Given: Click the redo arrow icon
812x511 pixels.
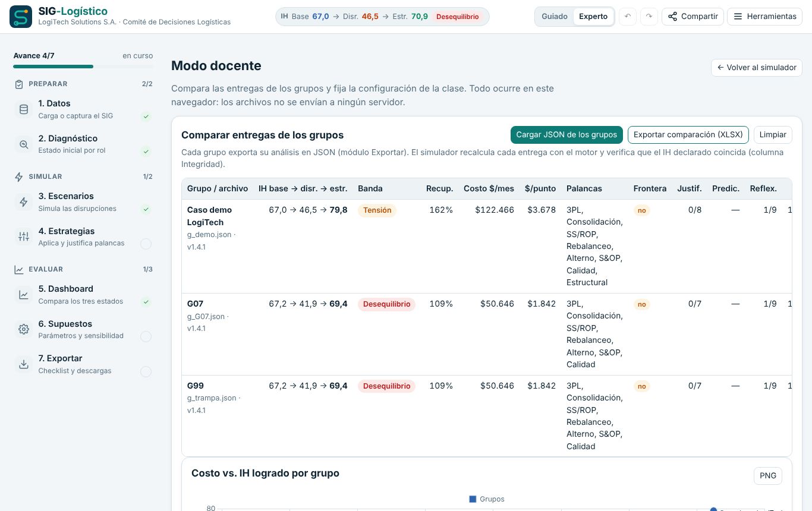Looking at the screenshot, I should pyautogui.click(x=649, y=17).
